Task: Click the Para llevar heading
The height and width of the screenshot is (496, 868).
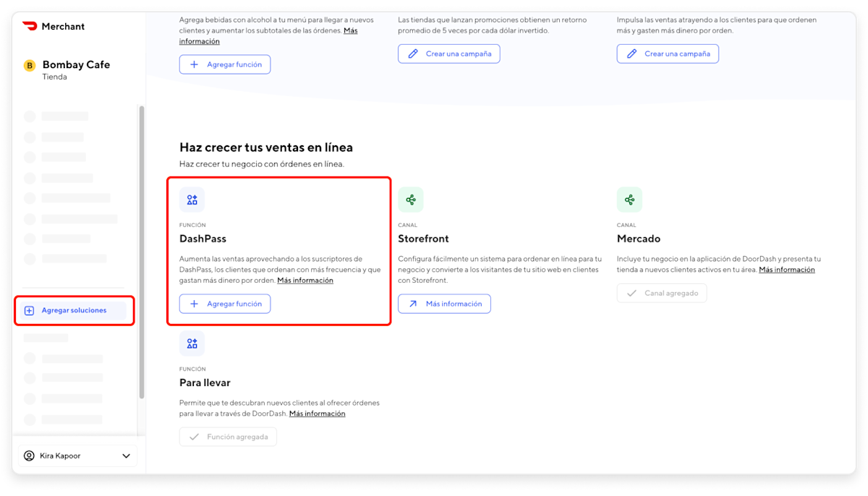Action: pyautogui.click(x=205, y=382)
